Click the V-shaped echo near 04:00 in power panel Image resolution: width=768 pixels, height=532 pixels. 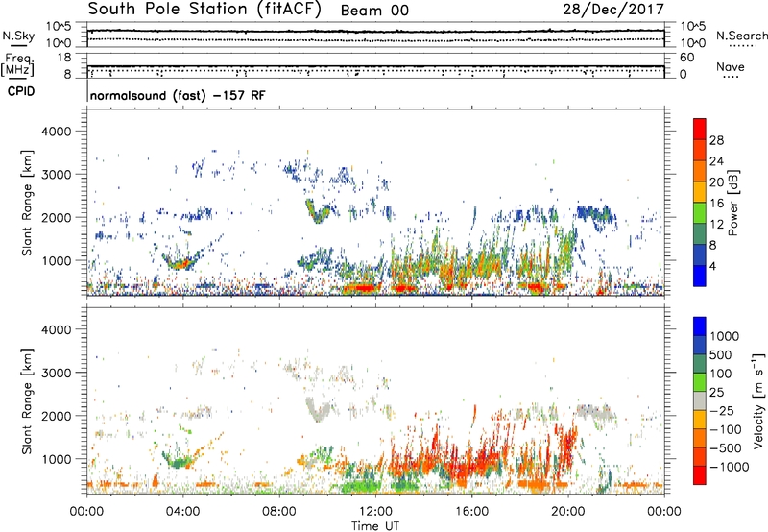(x=180, y=261)
